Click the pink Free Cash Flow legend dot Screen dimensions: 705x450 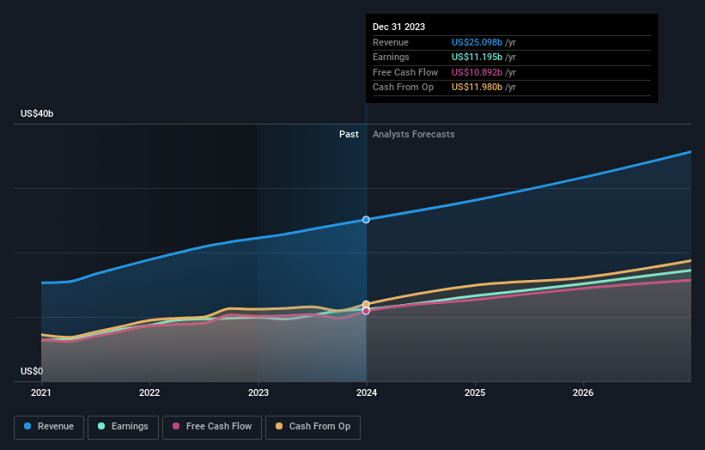(x=176, y=426)
